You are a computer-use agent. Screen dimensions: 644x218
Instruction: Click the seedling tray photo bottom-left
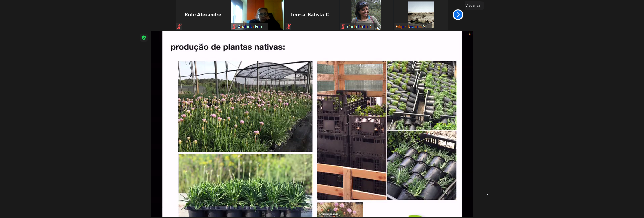(x=245, y=185)
